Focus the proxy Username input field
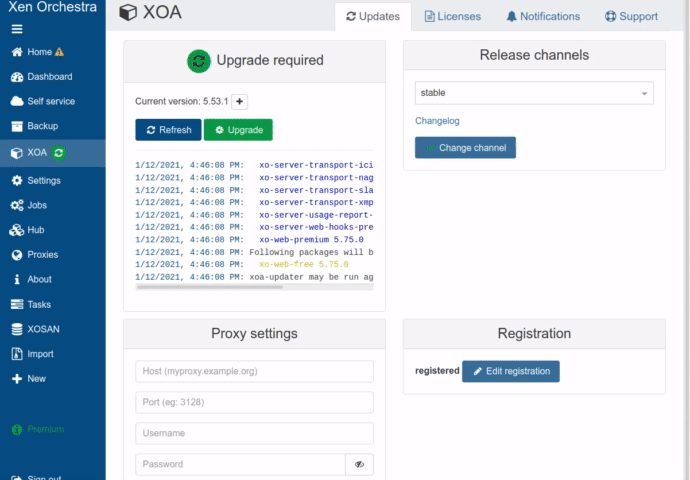This screenshot has width=690, height=480. (x=254, y=433)
